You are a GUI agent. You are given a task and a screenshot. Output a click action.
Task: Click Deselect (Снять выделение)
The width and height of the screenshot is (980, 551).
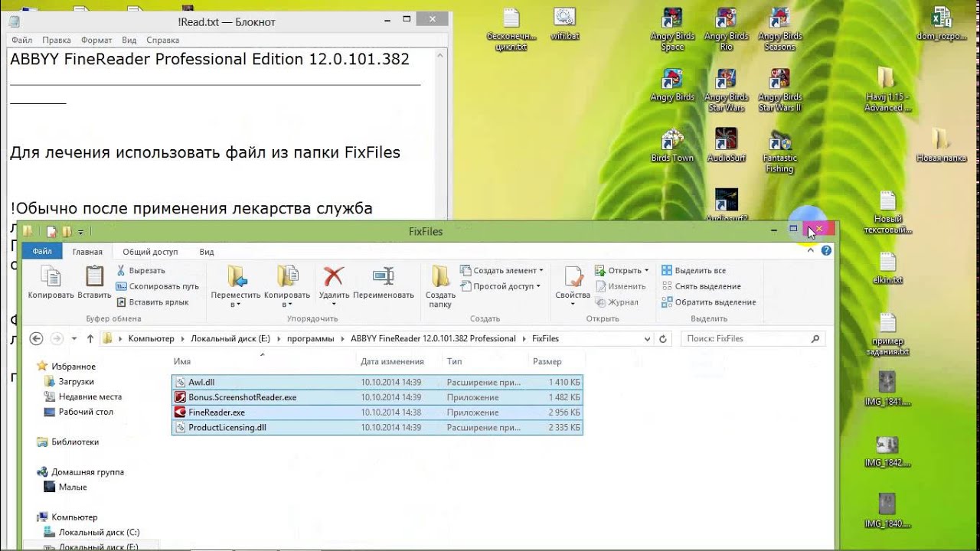pyautogui.click(x=701, y=286)
